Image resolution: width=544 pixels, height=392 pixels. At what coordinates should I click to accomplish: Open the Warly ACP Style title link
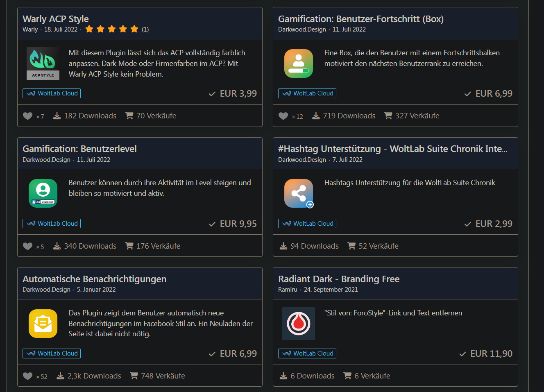coord(56,19)
